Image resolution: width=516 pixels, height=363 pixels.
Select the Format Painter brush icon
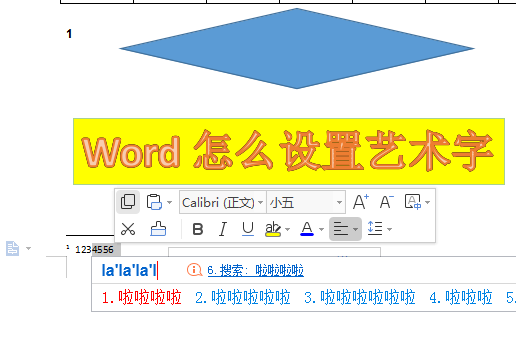(x=158, y=229)
